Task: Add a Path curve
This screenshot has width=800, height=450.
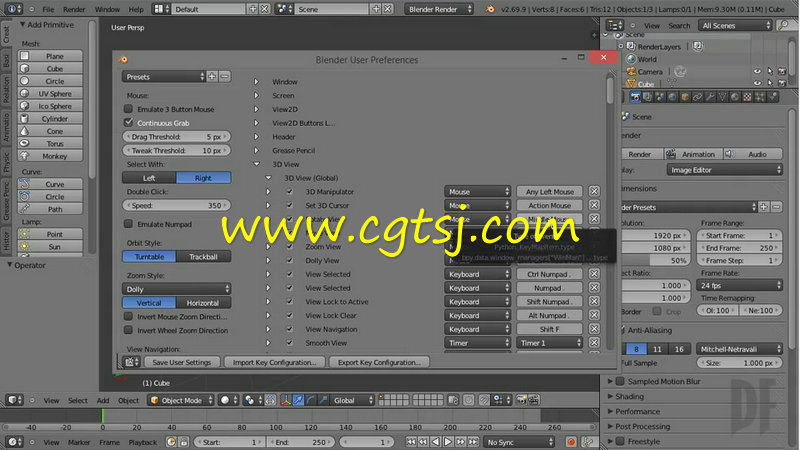Action: pyautogui.click(x=50, y=209)
